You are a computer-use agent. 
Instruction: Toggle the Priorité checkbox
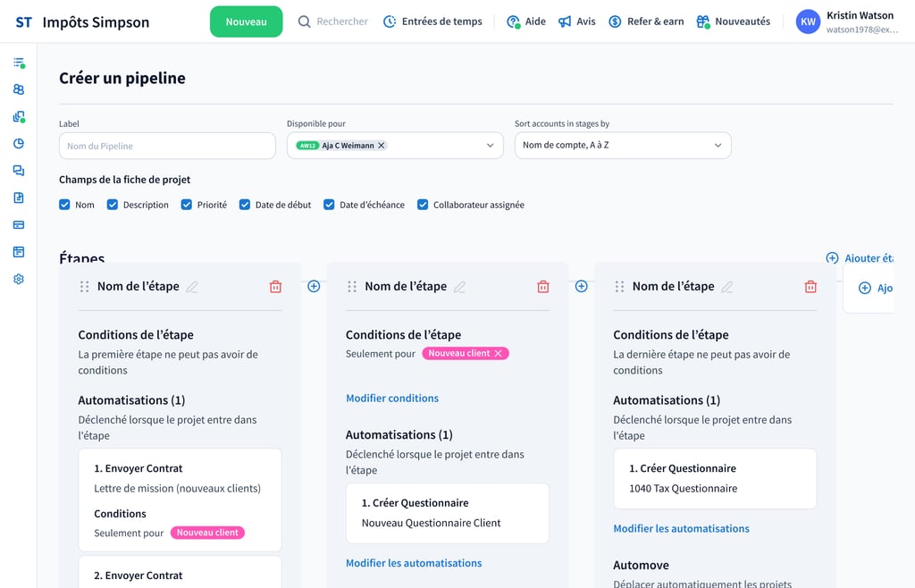tap(187, 205)
